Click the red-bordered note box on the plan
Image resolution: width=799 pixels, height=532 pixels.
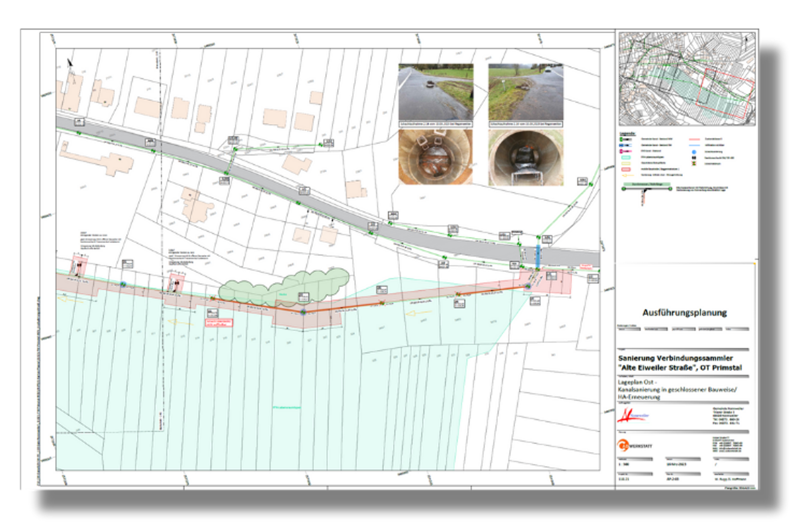tap(219, 323)
